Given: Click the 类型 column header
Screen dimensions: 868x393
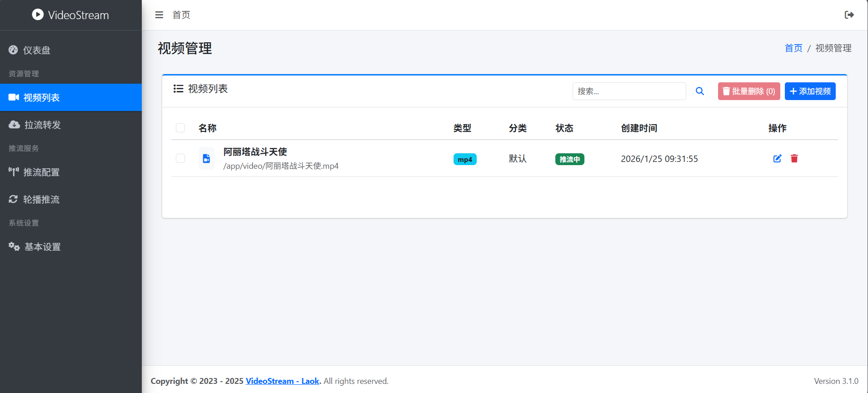Looking at the screenshot, I should [x=462, y=128].
